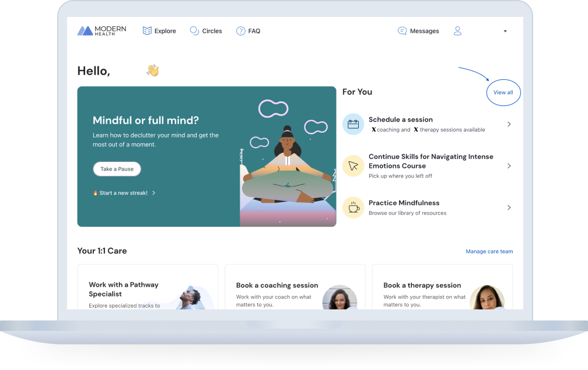Select the Book a therapy session card
The height and width of the screenshot is (370, 588).
click(442, 288)
